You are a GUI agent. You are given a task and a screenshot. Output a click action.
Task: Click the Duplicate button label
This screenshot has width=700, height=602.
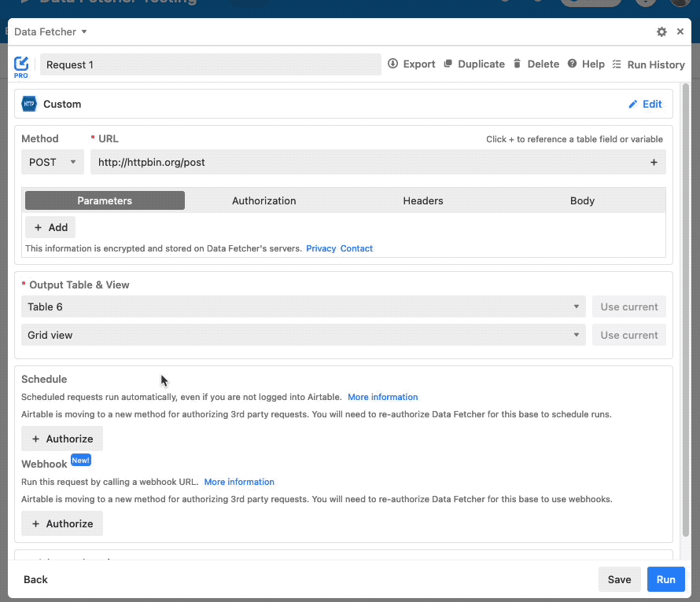pos(481,64)
